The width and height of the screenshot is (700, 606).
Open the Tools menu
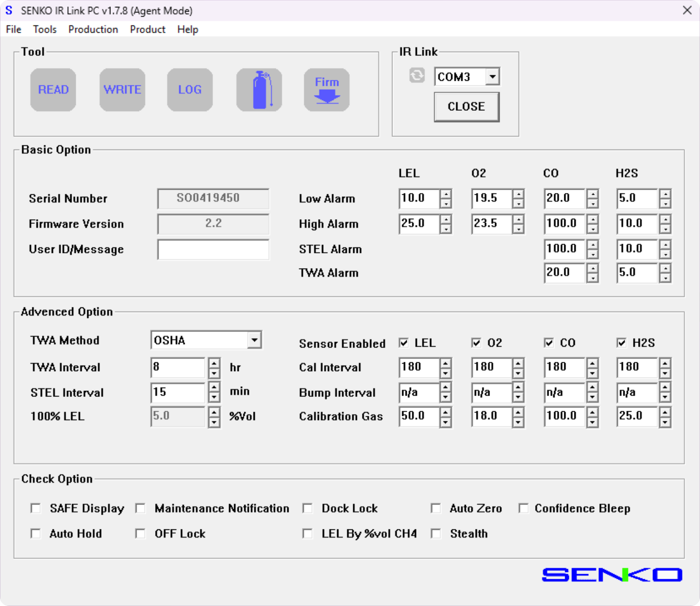tap(45, 30)
